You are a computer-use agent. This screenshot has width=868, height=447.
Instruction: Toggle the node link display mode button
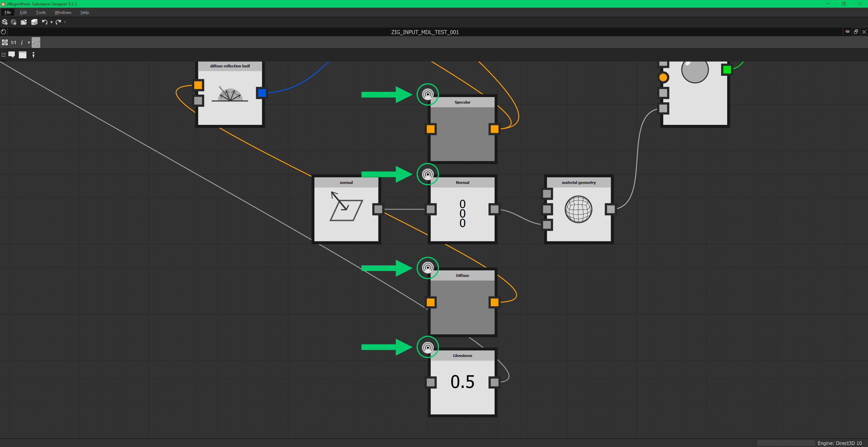36,43
